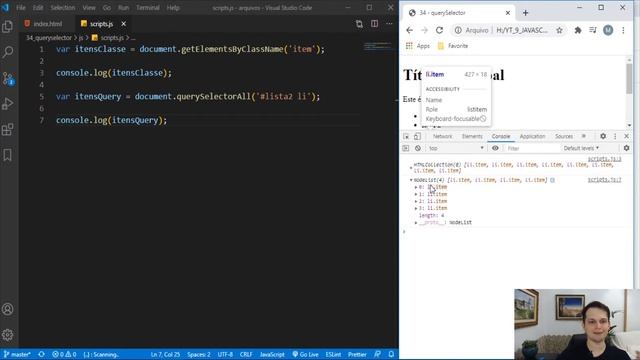Open DevTools customize three-dot menu
The image size is (640, 360).
[615, 136]
